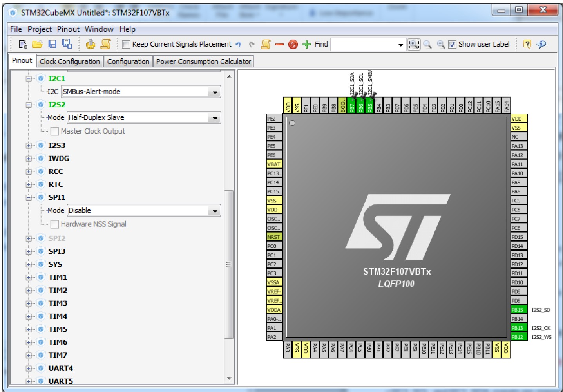Click the TIM1 peripheral cube icon
Image resolution: width=563 pixels, height=392 pixels.
pos(41,277)
